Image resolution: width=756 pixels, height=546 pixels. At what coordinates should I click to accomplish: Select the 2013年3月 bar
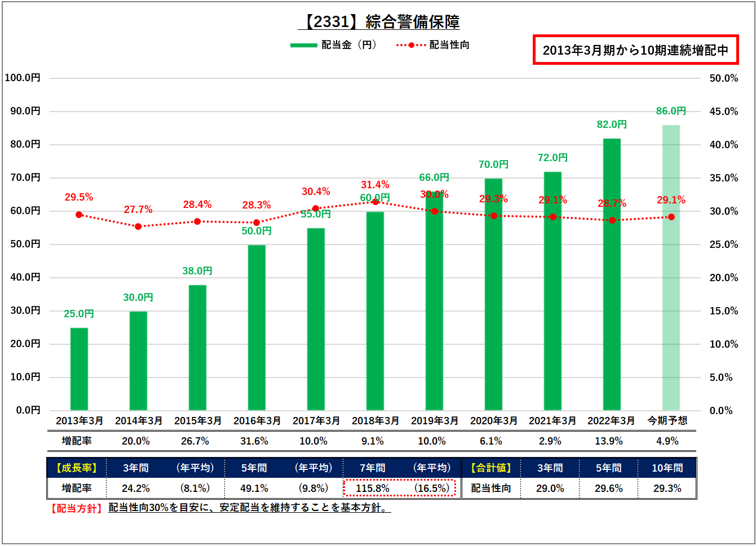coord(79,369)
